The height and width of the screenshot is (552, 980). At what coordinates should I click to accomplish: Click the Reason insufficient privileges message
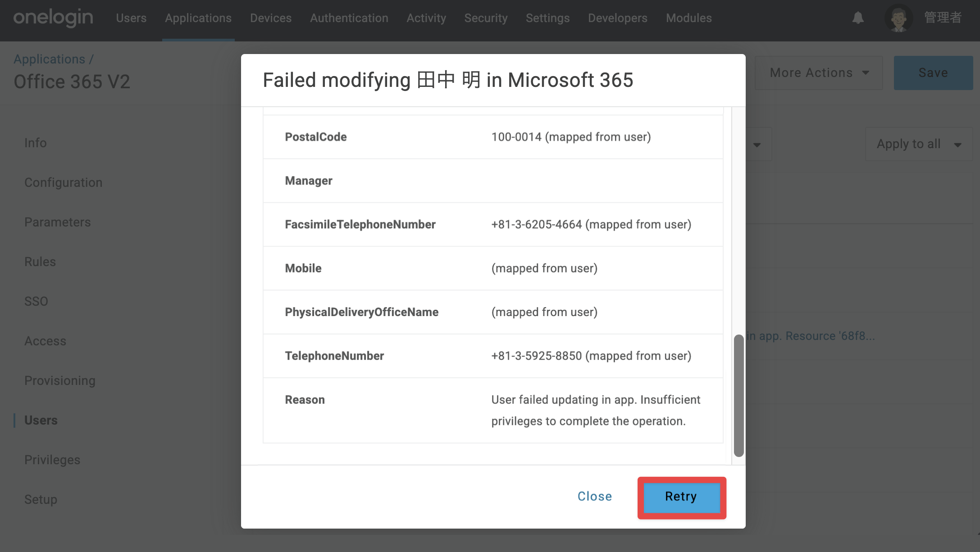(x=596, y=410)
